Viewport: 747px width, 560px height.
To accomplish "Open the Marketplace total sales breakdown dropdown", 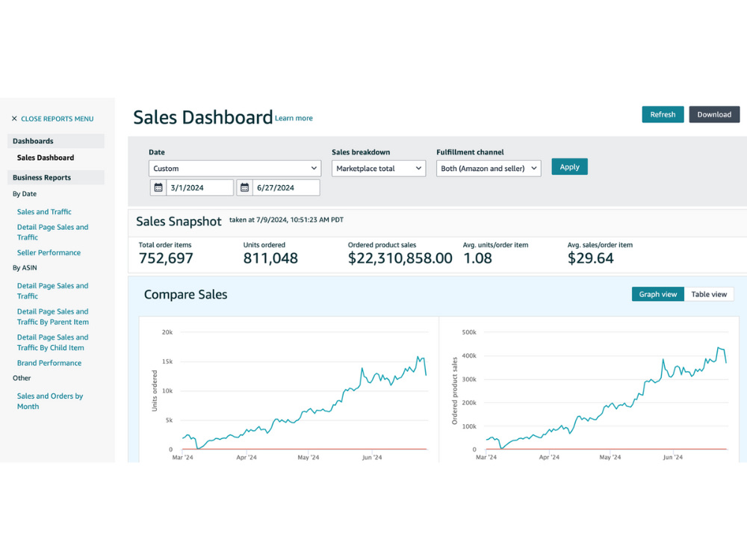I will point(379,168).
